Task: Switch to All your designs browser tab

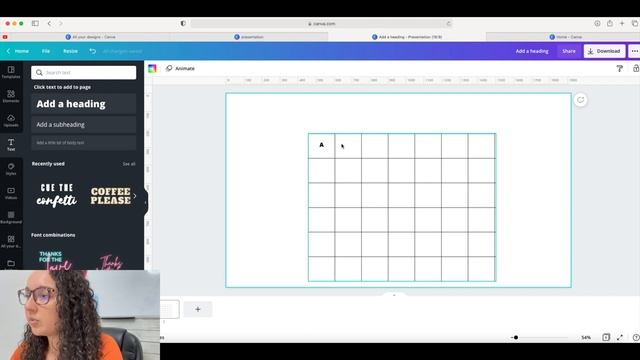Action: pyautogui.click(x=91, y=37)
